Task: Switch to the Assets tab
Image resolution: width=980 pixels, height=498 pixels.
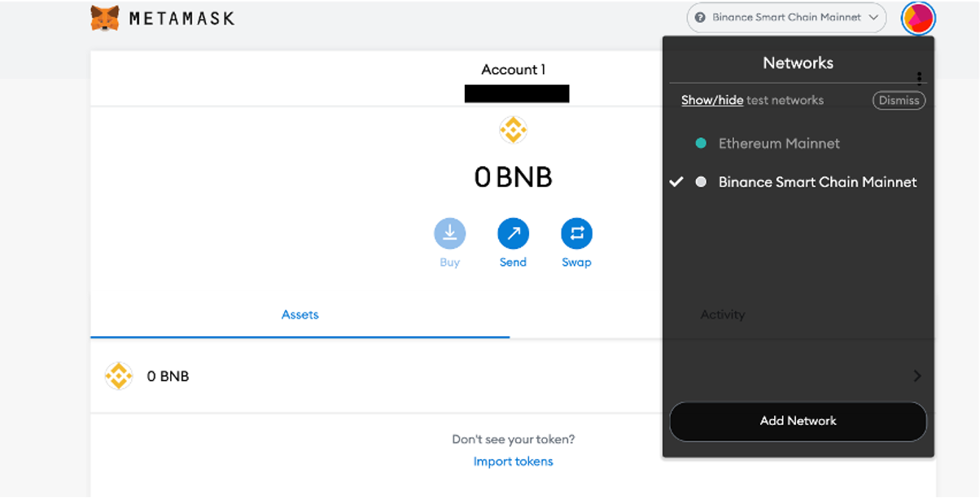Action: 300,315
